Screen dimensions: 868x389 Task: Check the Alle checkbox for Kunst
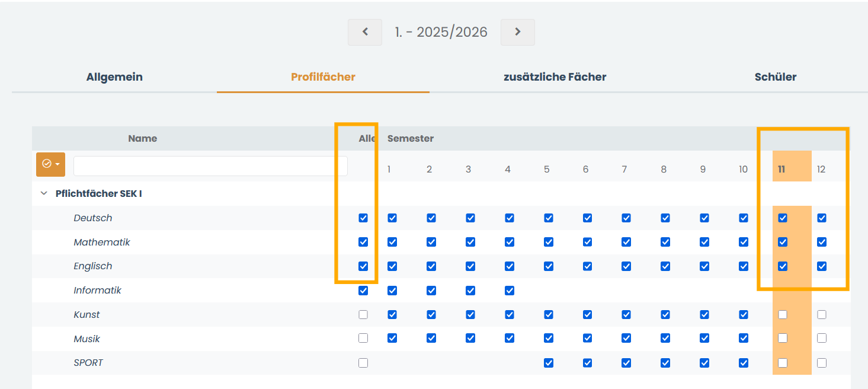click(x=363, y=315)
